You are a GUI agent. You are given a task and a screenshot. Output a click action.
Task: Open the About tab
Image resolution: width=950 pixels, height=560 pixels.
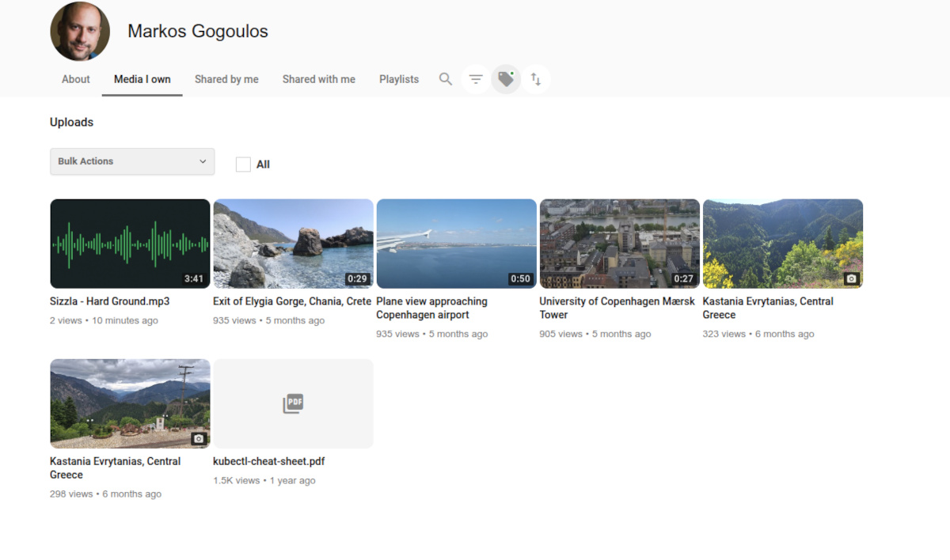pos(75,79)
